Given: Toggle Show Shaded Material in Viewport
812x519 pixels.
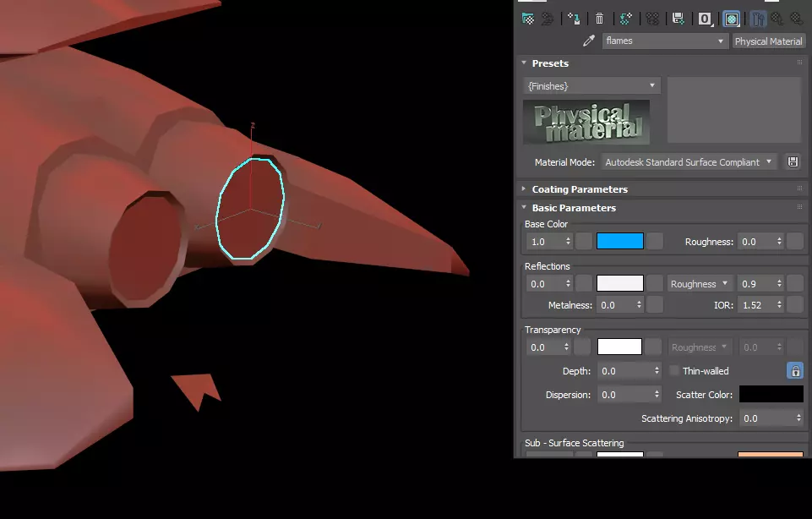Looking at the screenshot, I should 732,19.
